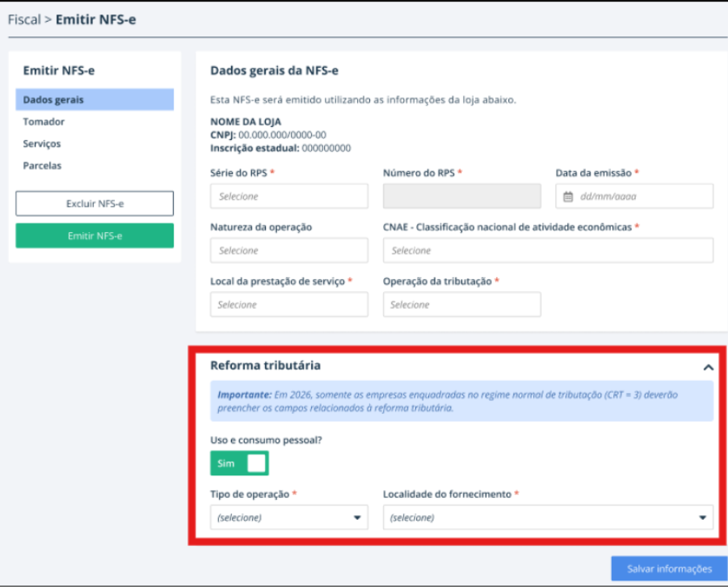Collapse the Reforma tributária section chevron
This screenshot has width=728, height=587.
[x=708, y=367]
